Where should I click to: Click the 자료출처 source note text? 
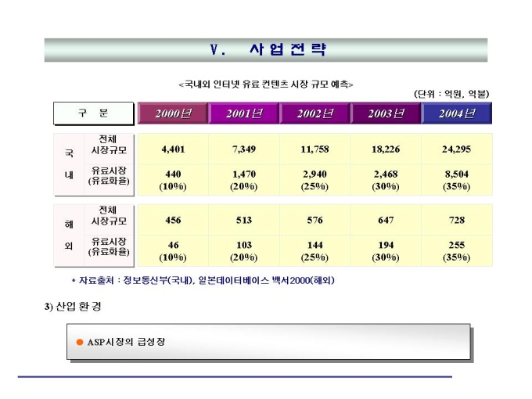(x=203, y=281)
